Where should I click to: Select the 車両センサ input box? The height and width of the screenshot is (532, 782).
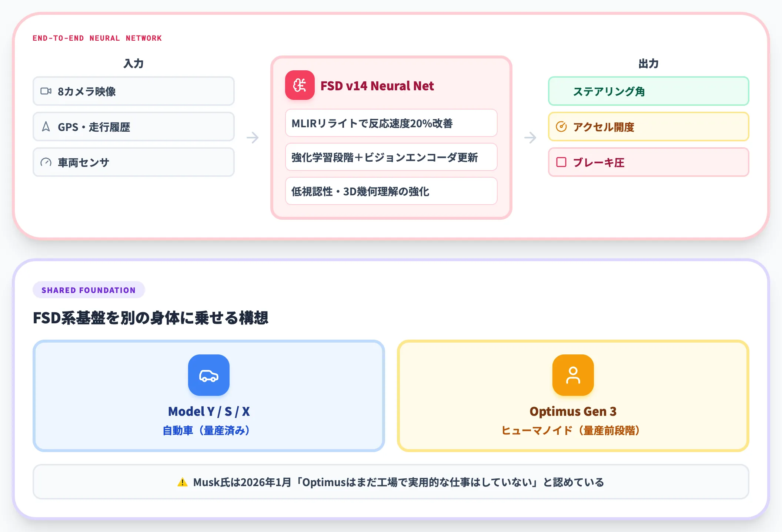coord(134,162)
